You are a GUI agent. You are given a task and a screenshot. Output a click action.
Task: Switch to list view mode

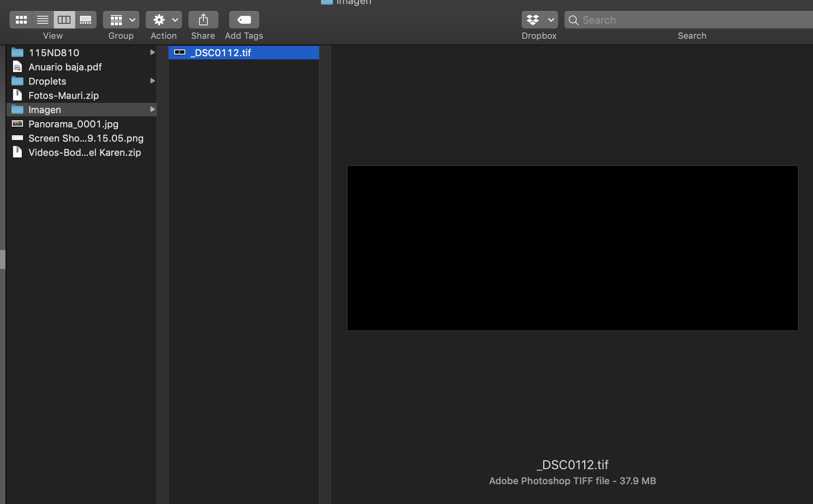click(x=42, y=20)
